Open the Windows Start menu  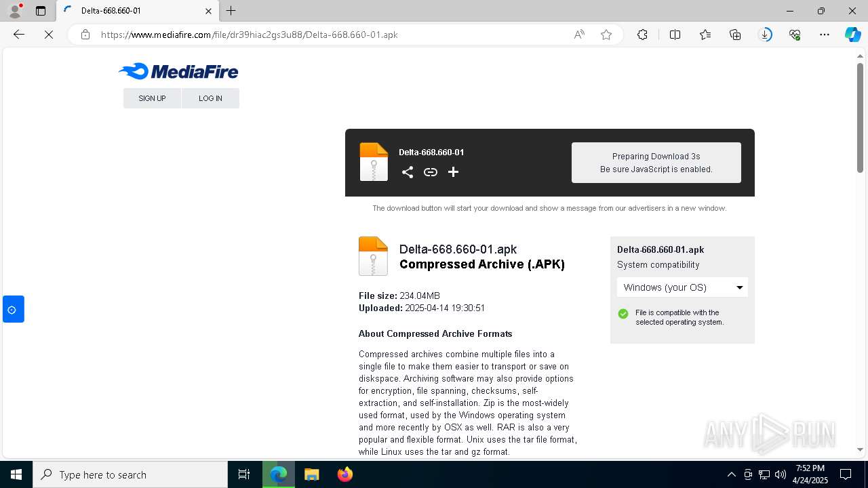16,474
